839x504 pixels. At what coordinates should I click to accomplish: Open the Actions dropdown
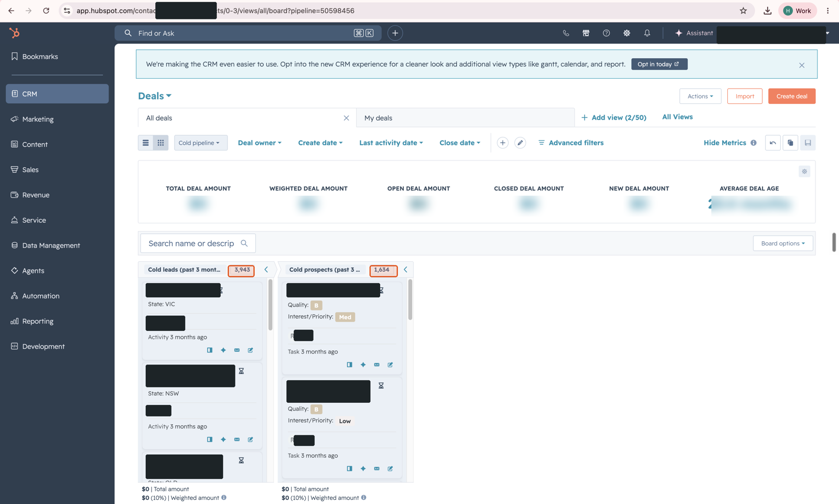(700, 96)
